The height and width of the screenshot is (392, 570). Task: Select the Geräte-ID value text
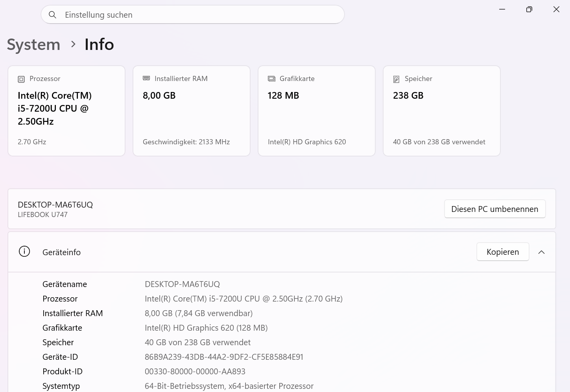point(224,357)
